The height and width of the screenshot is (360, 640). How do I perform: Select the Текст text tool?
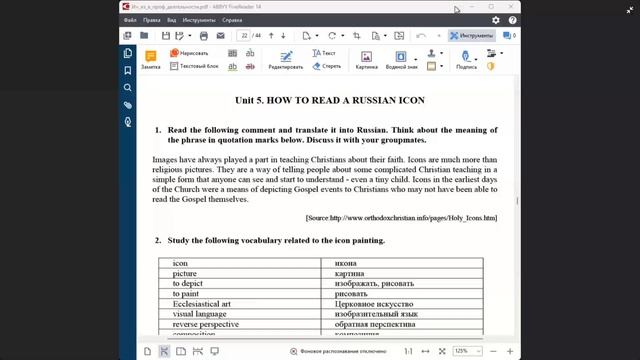(324, 53)
